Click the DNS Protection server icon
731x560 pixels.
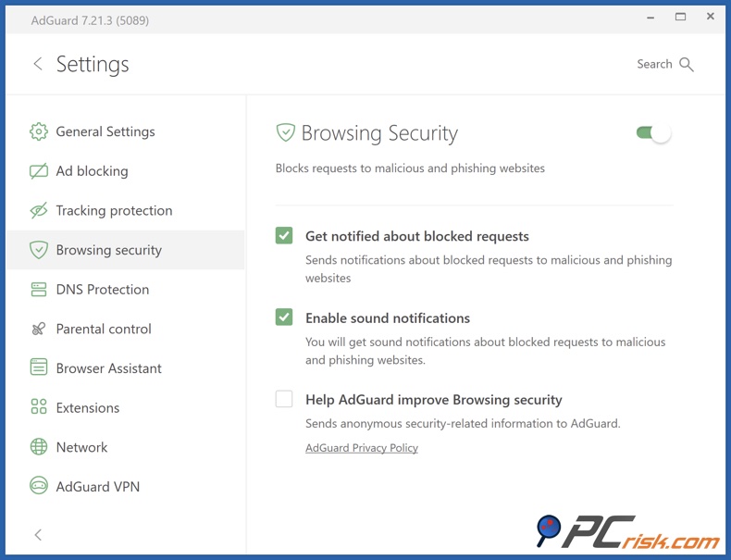(x=39, y=290)
